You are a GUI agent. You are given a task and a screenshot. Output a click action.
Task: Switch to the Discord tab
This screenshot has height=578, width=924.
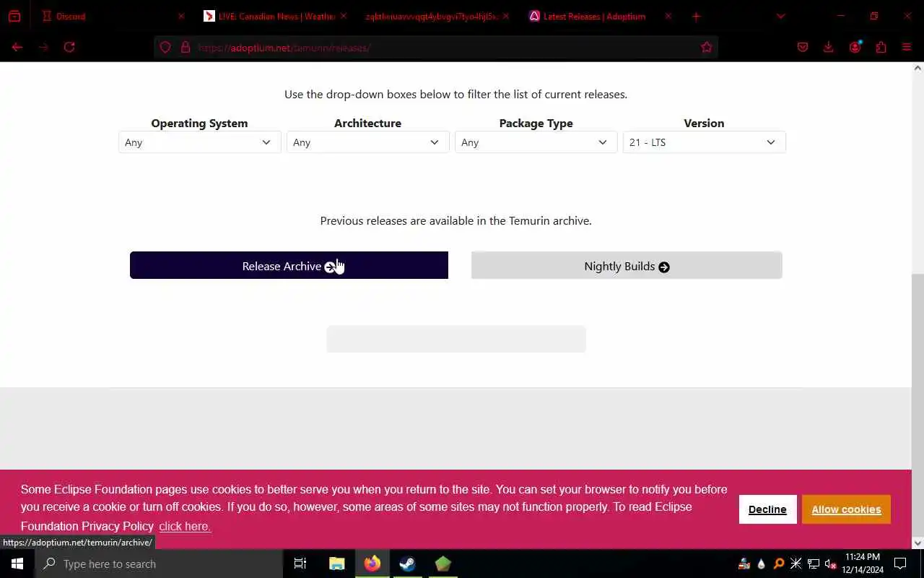coord(111,16)
